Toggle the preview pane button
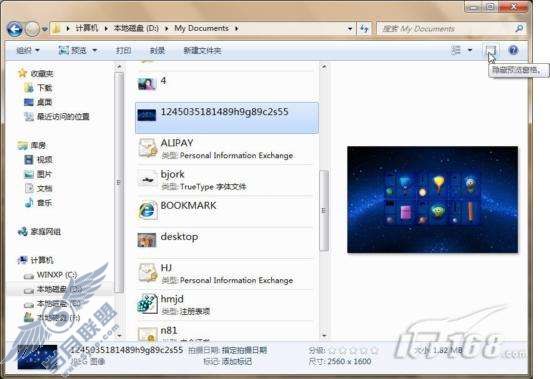Image resolution: width=550 pixels, height=379 pixels. pos(491,50)
